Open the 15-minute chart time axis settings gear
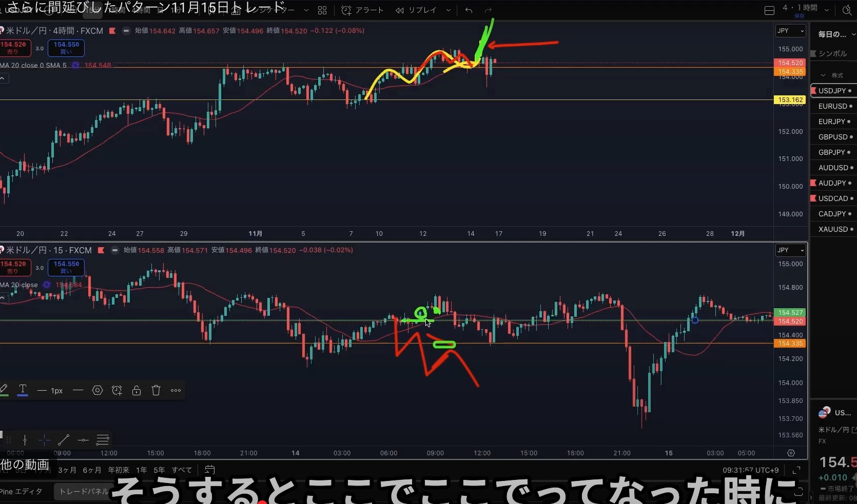 791,453
